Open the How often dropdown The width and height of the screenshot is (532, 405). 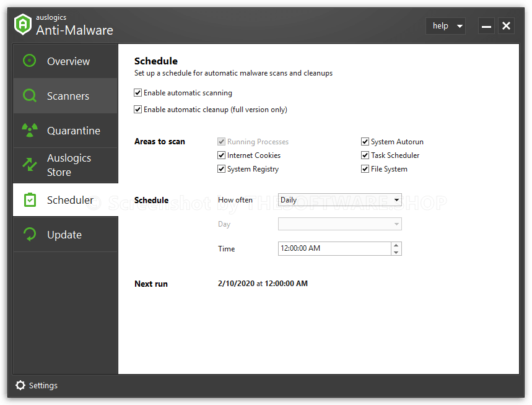pos(339,200)
